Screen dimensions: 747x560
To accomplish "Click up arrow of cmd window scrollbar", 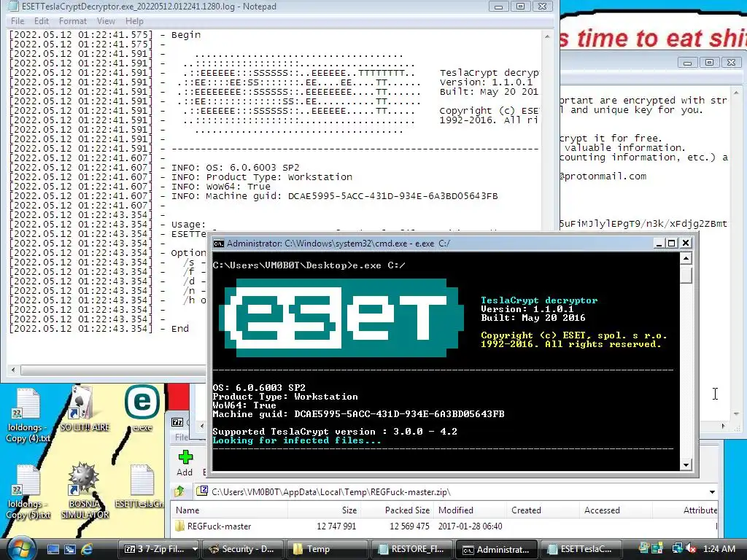I will pos(686,259).
